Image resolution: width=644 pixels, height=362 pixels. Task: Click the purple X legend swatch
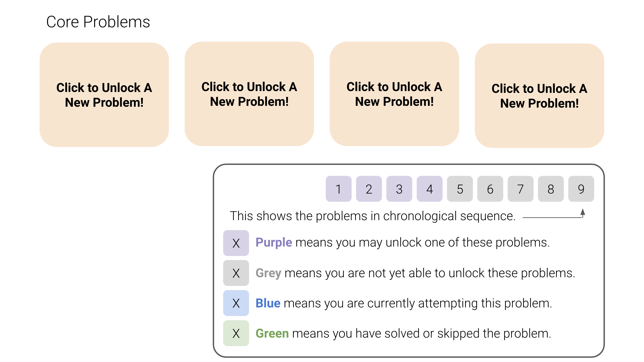click(236, 243)
